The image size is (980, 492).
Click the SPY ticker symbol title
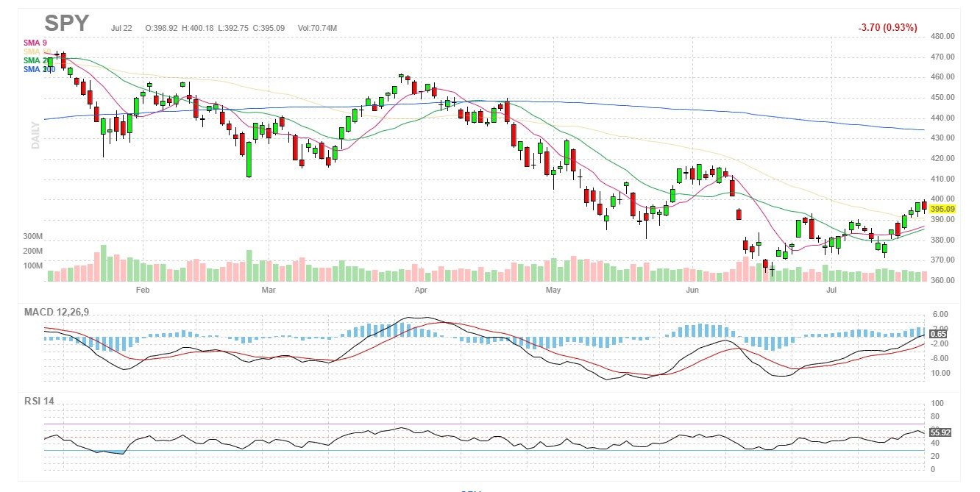coord(66,24)
